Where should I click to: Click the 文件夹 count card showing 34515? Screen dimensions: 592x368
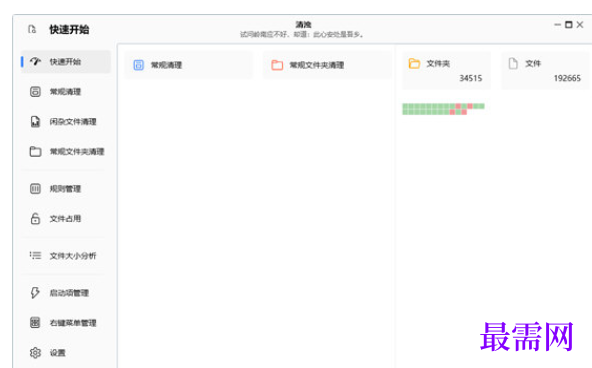click(446, 70)
